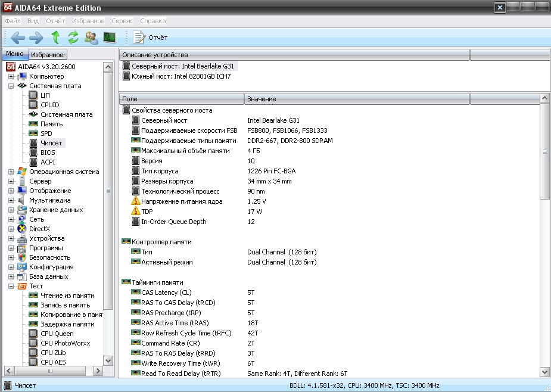Open the users management toolbar icon
The height and width of the screenshot is (392, 551).
[x=91, y=38]
